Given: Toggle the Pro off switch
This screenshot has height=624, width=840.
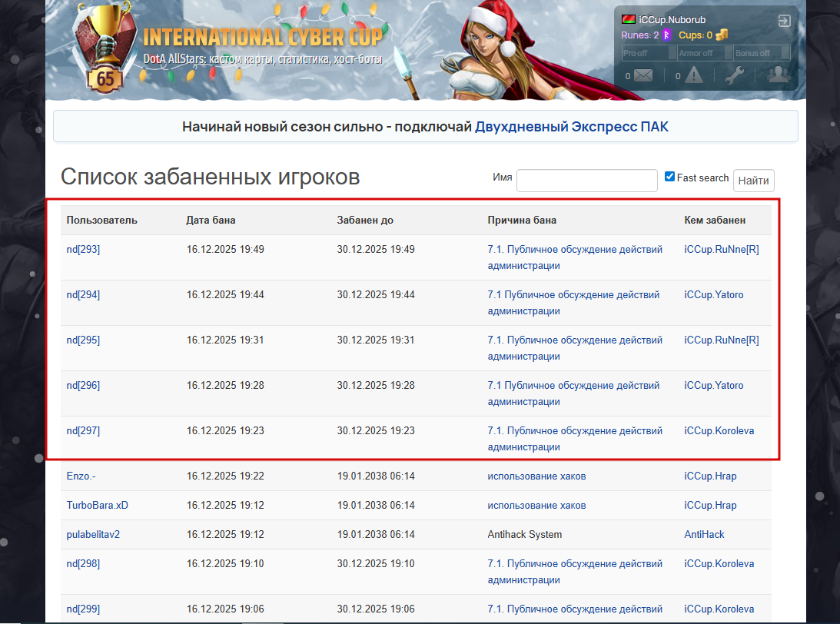Looking at the screenshot, I should [x=649, y=53].
